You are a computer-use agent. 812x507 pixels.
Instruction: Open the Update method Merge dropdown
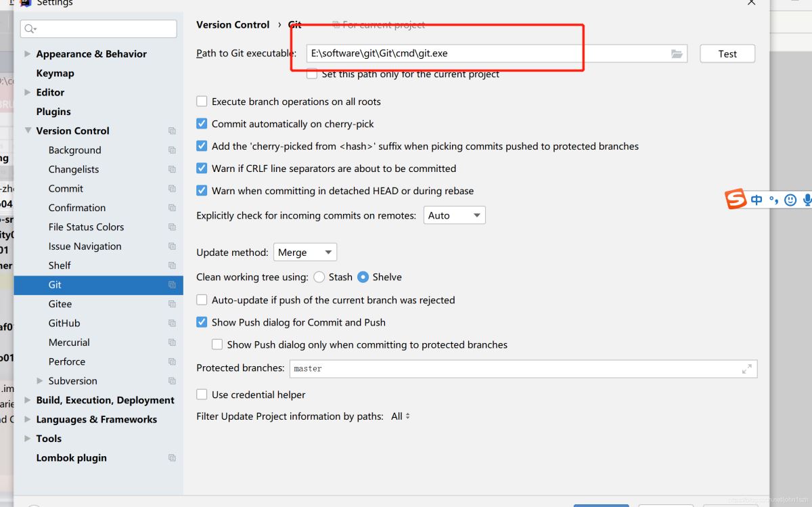point(305,252)
